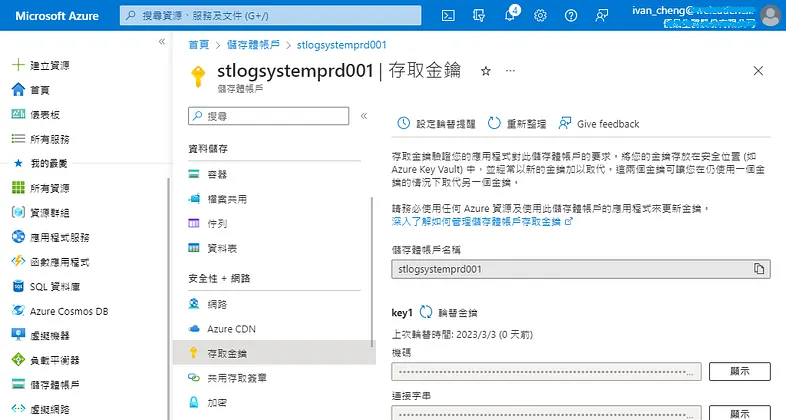This screenshot has height=420, width=786.
Task: Go to 儲存體帳戶 breadcrumb
Action: [x=253, y=45]
